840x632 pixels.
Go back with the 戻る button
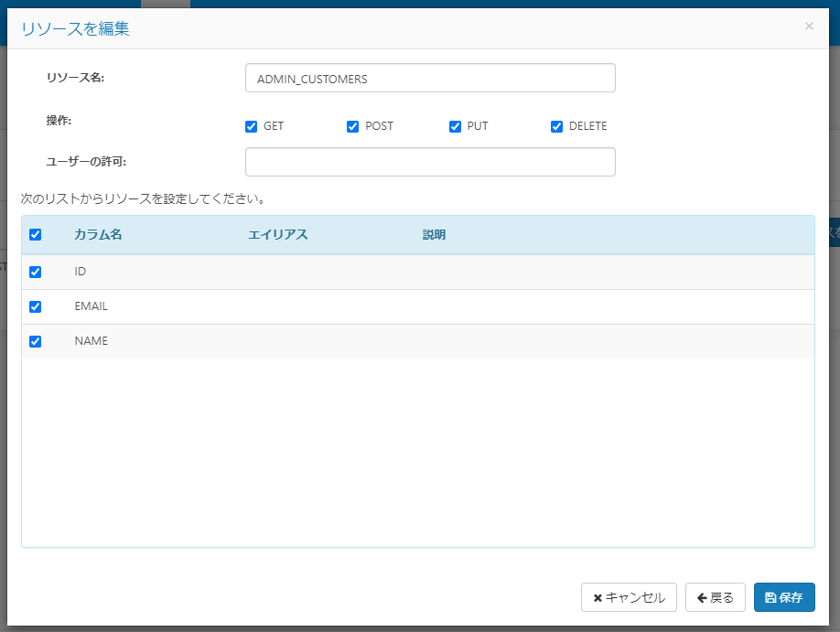click(x=716, y=597)
